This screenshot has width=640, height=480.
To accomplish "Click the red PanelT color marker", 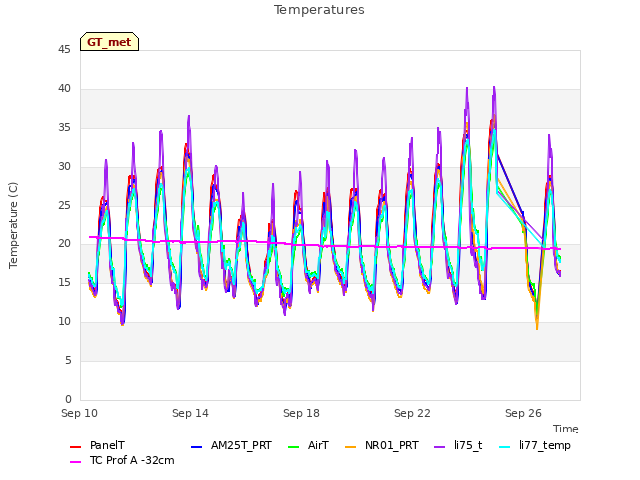I will tap(76, 447).
